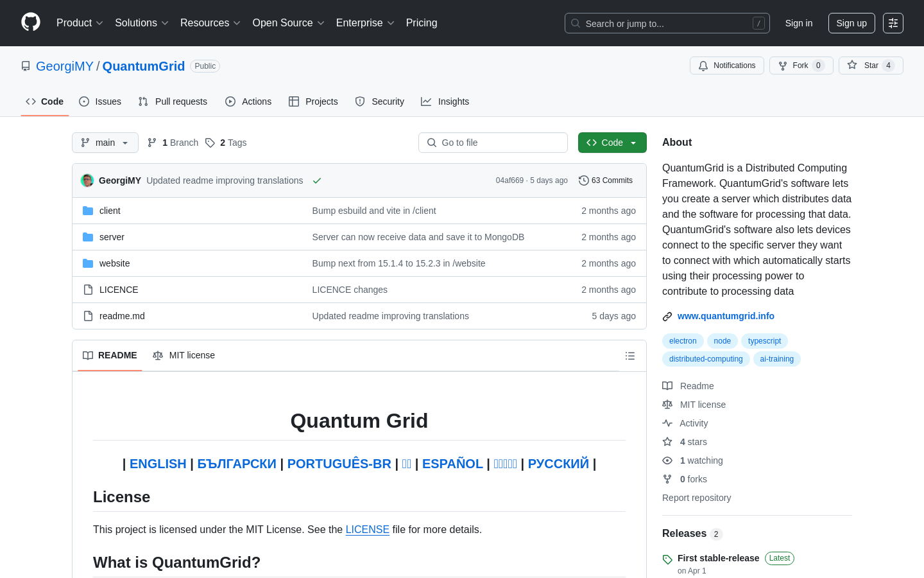Switch to the Insights tab
Screen dimensions: 924x578
click(x=445, y=101)
